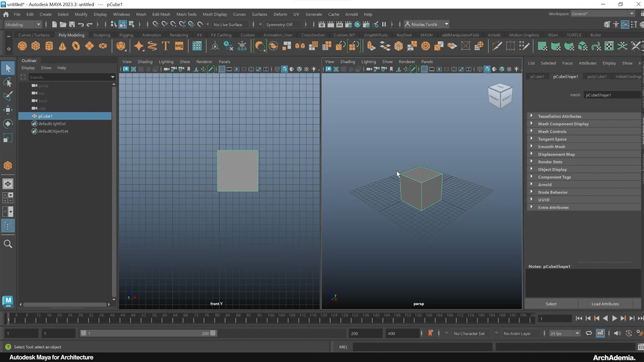Select the polygon Type text tool
Screen dimensions: 644x362
click(x=166, y=46)
